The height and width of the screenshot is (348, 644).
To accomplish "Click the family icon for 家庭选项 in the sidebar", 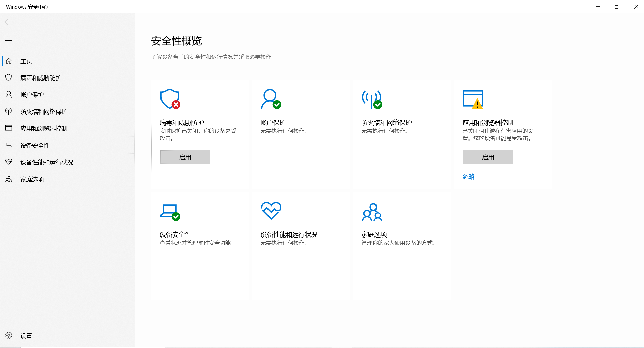I will tap(9, 179).
